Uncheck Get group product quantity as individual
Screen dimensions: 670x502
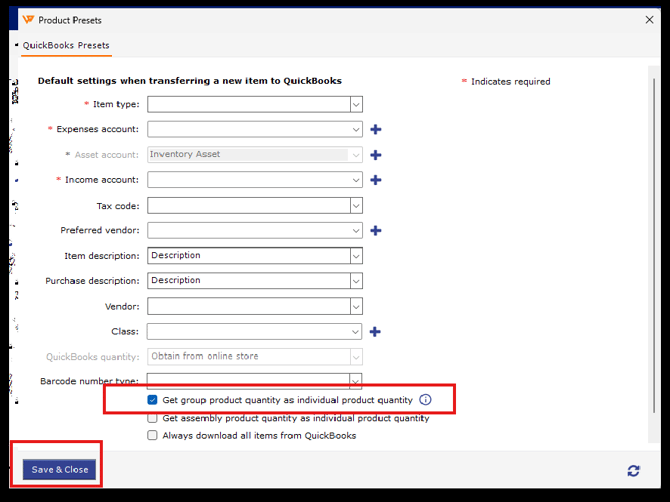click(152, 400)
